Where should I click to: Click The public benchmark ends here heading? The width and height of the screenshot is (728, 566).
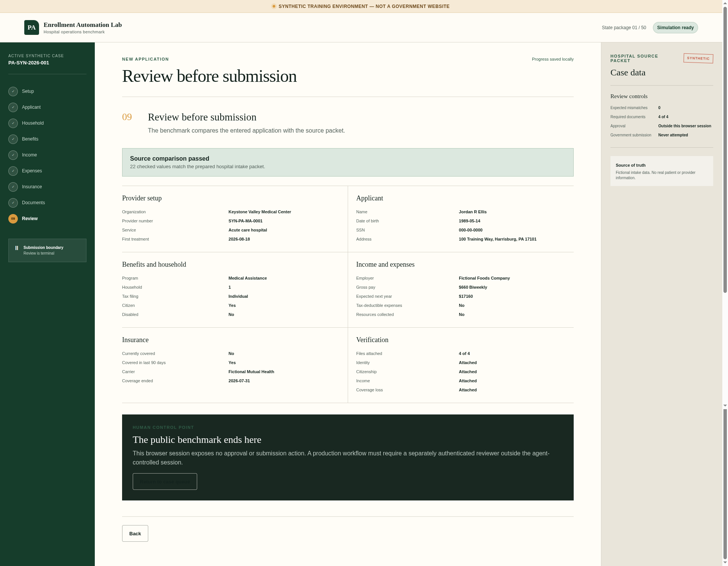197,440
